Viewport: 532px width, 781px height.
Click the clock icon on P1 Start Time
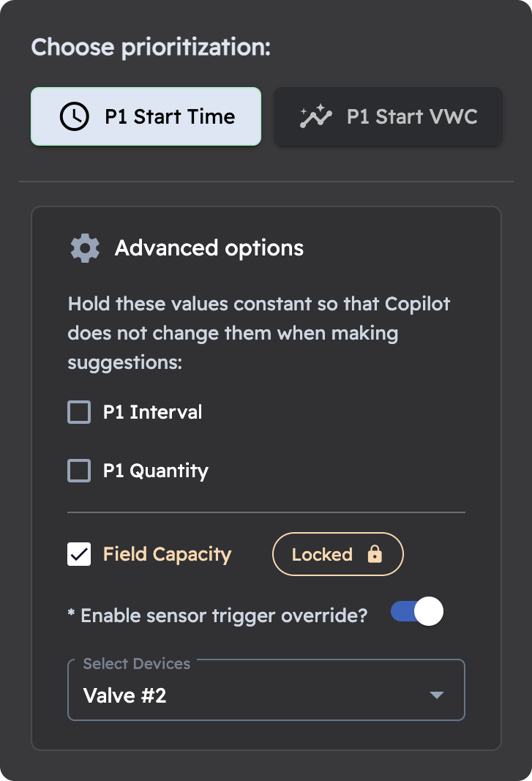point(74,117)
